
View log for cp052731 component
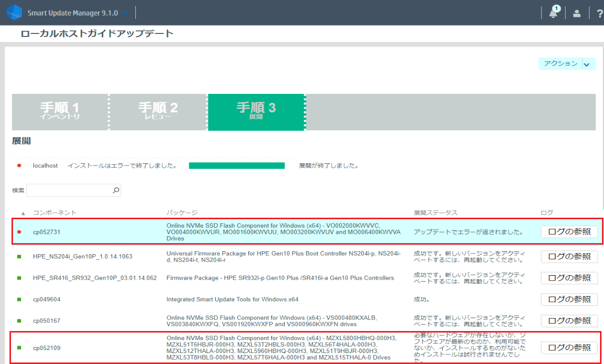pos(569,232)
